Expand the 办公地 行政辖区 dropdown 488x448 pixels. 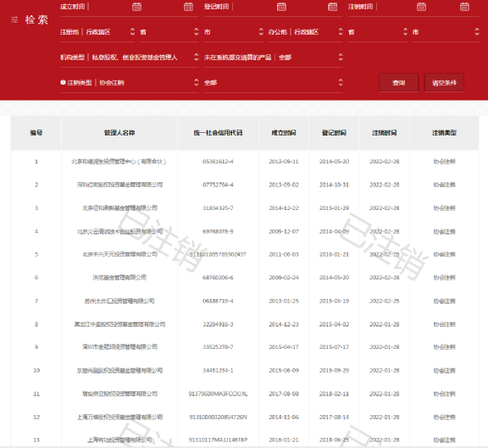click(x=305, y=31)
